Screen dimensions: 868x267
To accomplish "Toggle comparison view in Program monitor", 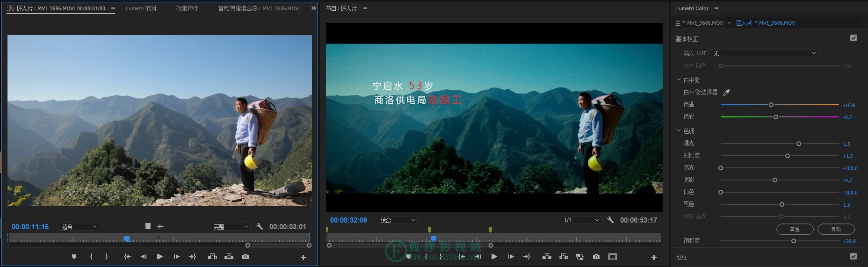I will (580, 257).
